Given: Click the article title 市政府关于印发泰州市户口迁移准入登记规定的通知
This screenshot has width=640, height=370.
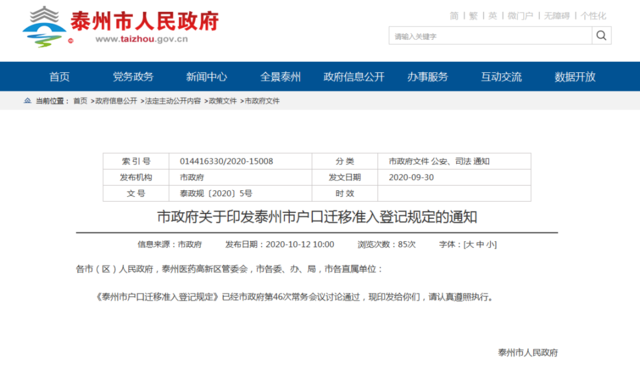Looking at the screenshot, I should pos(317,217).
